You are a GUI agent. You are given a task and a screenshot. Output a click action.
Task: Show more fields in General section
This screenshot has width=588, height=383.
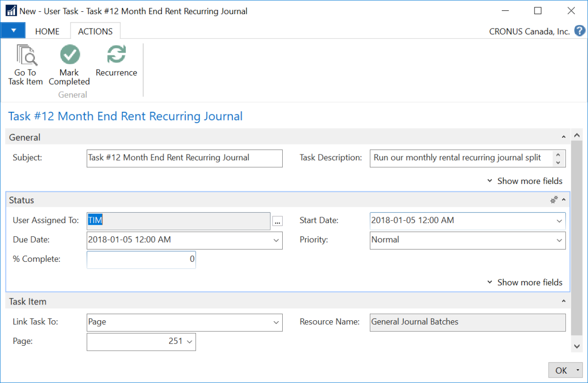tap(525, 181)
